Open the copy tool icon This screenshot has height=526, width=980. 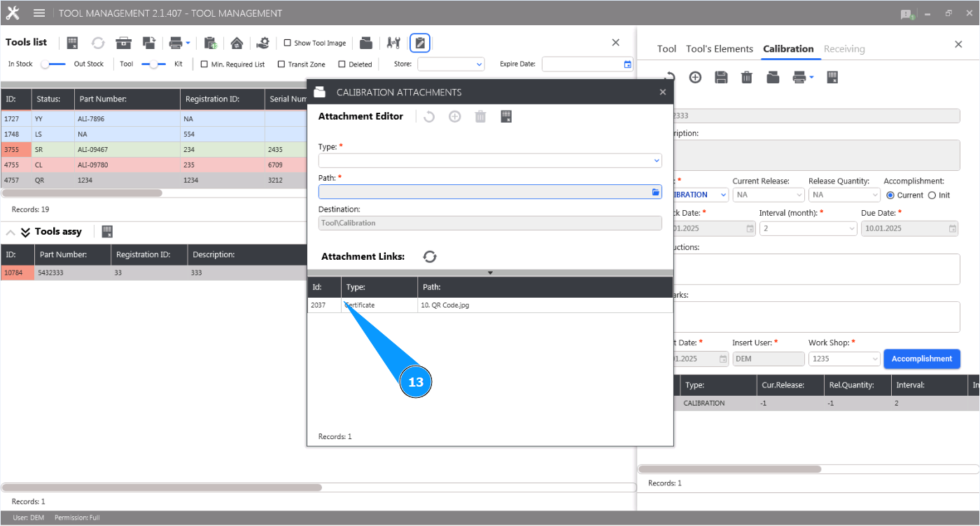point(148,43)
